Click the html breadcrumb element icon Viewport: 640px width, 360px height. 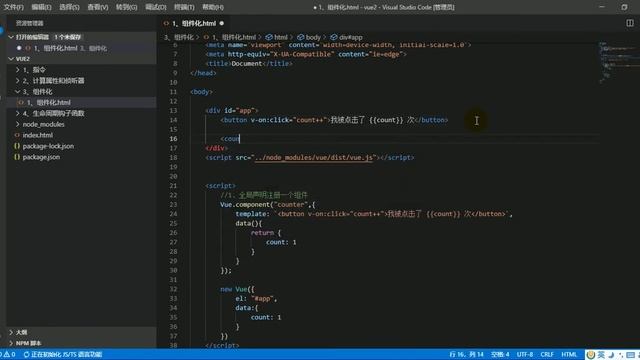269,37
